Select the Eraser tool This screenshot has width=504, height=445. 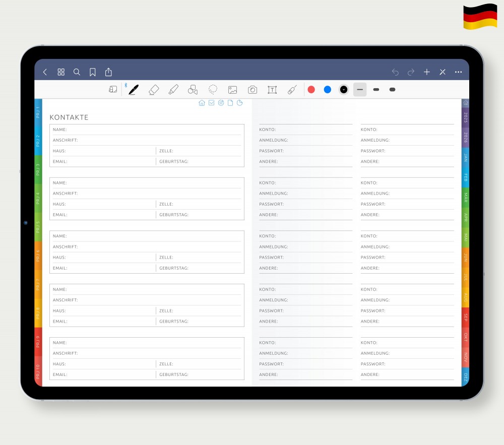pyautogui.click(x=154, y=90)
